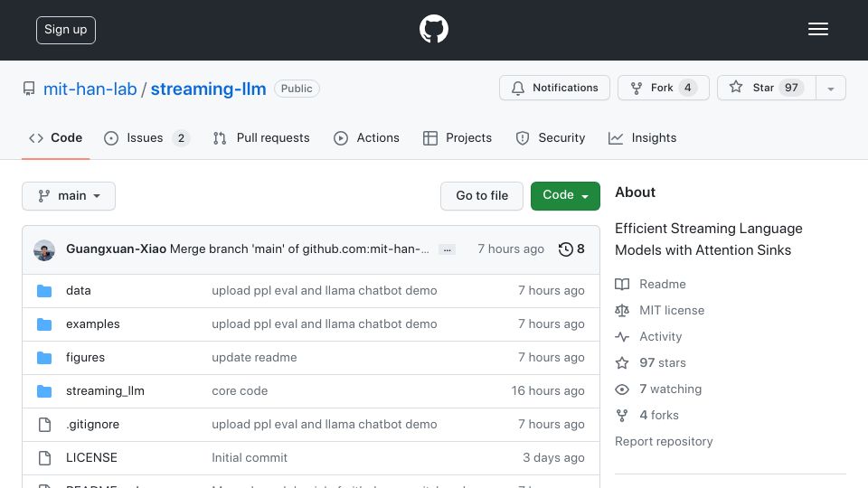Click the GitHub Octocat logo
868x488 pixels.
(x=433, y=29)
